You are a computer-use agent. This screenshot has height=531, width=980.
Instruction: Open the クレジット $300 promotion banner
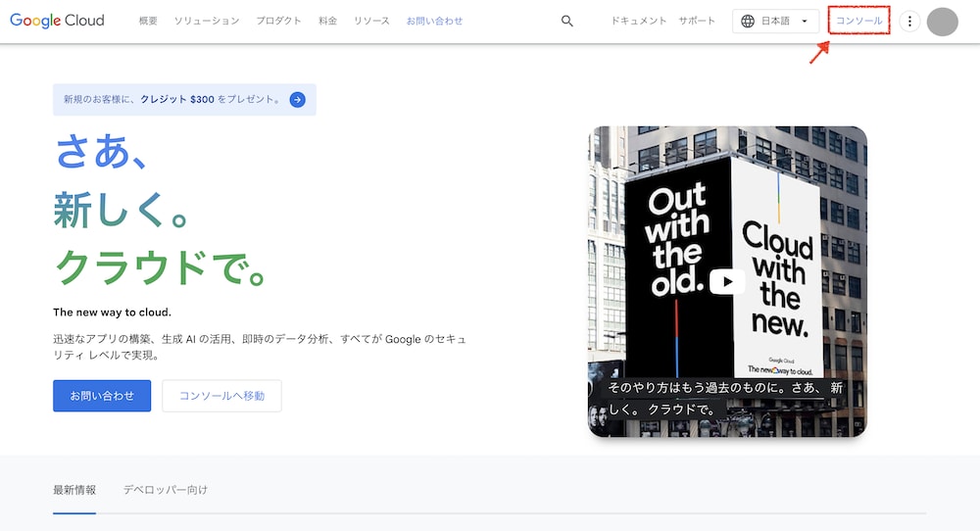click(184, 99)
